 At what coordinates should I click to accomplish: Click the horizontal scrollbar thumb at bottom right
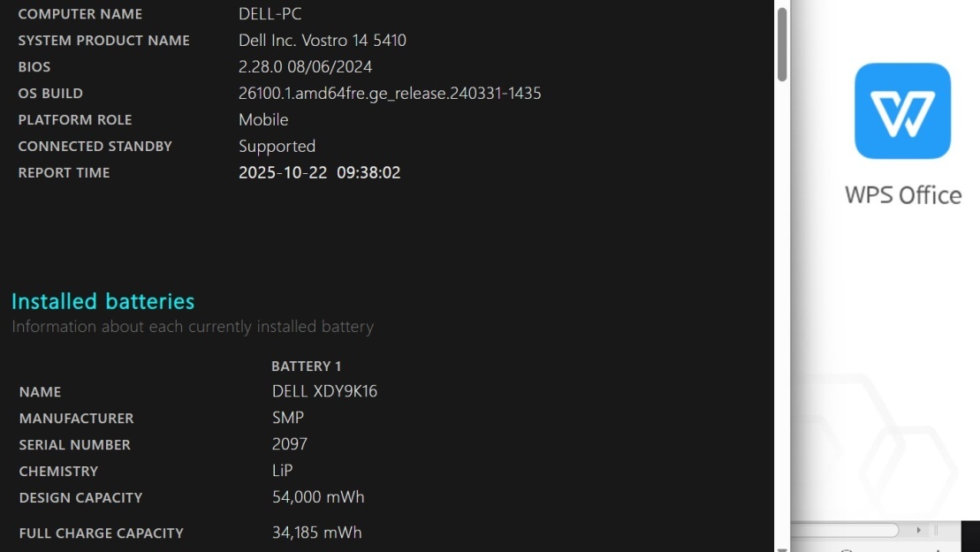coord(846,530)
